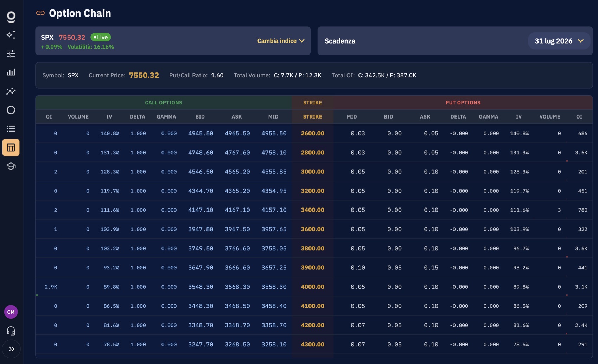Click call bid value 3247.70
Screen dimensions: 598x364
[x=201, y=344]
